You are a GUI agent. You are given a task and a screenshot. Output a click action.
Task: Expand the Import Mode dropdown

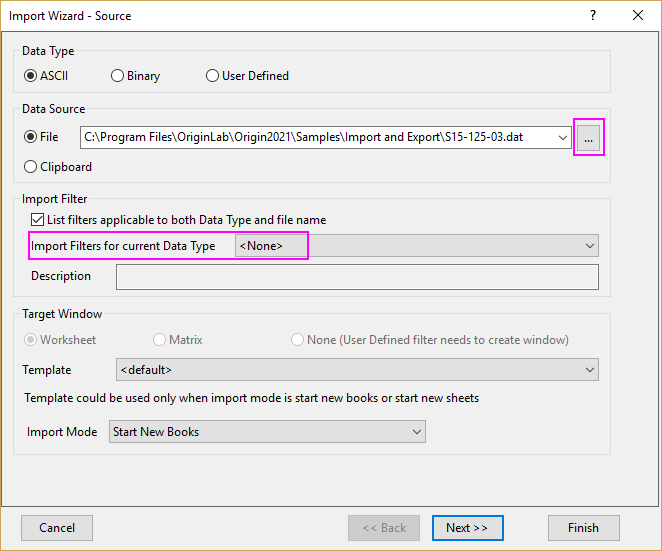pos(416,432)
